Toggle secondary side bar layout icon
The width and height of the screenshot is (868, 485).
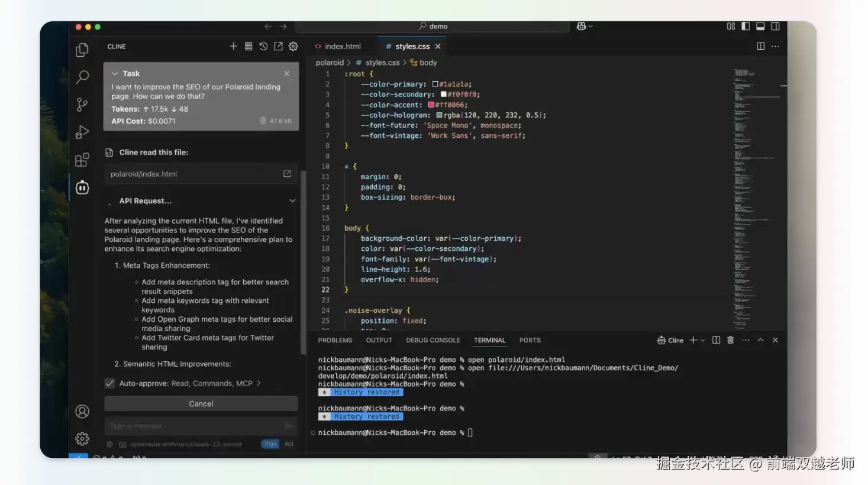(x=775, y=26)
